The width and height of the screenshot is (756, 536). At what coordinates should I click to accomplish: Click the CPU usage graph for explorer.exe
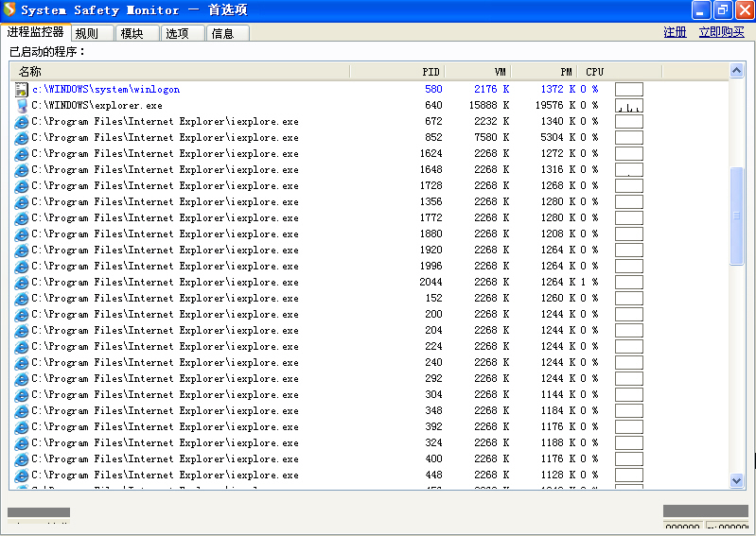pyautogui.click(x=628, y=106)
